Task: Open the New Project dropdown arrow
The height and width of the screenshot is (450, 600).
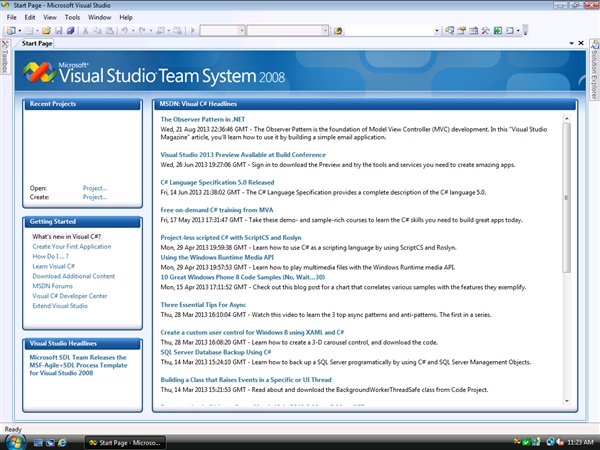Action: (20, 31)
